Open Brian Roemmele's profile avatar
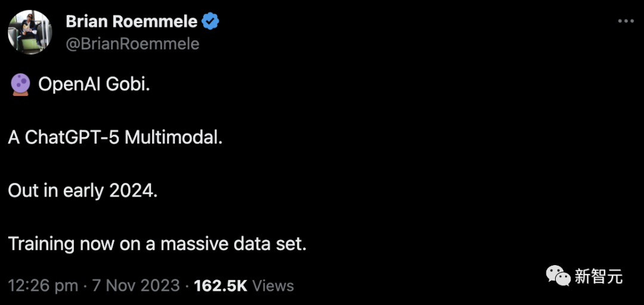 30,32
